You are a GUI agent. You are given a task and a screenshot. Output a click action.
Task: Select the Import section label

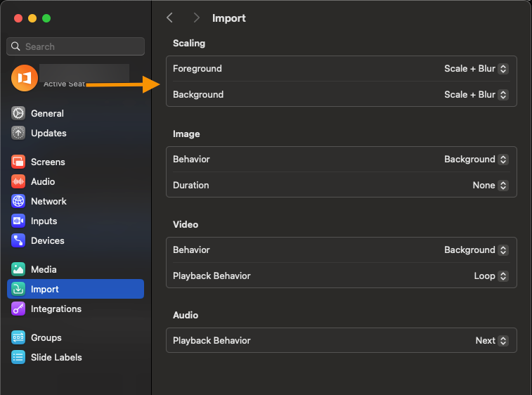(44, 289)
